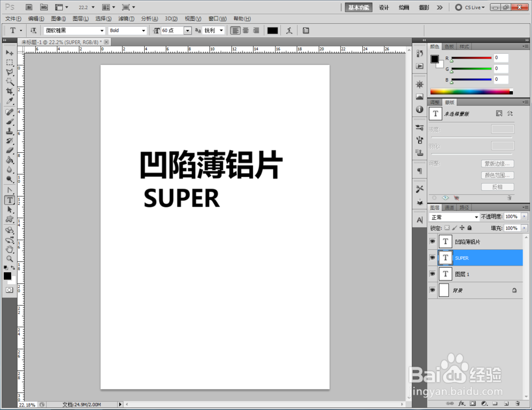This screenshot has width=532, height=410.
Task: Open the fill 填充 slider arrow
Action: [x=525, y=228]
